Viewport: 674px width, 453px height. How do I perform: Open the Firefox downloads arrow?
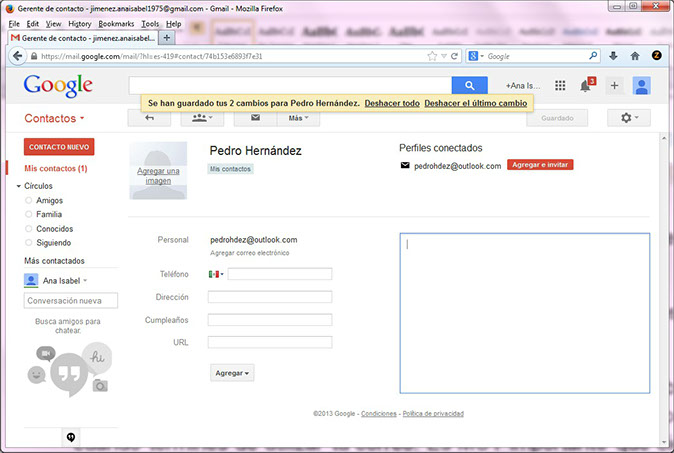point(613,56)
